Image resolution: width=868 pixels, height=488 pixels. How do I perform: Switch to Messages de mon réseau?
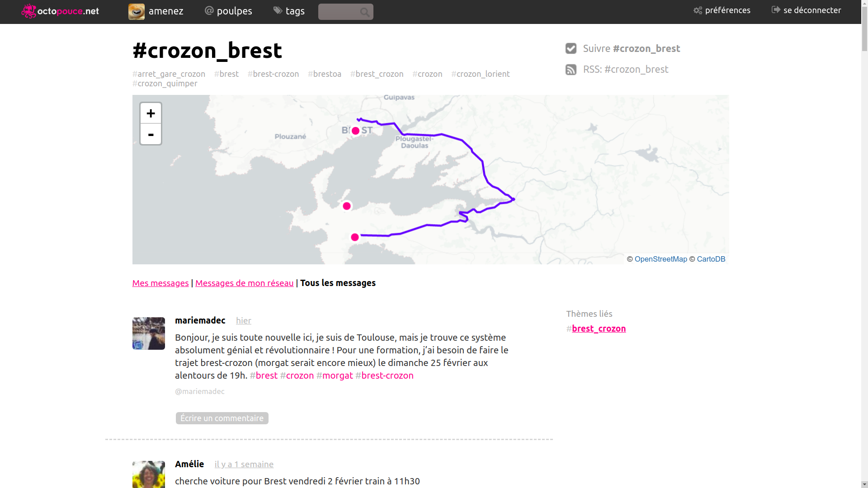pyautogui.click(x=244, y=283)
